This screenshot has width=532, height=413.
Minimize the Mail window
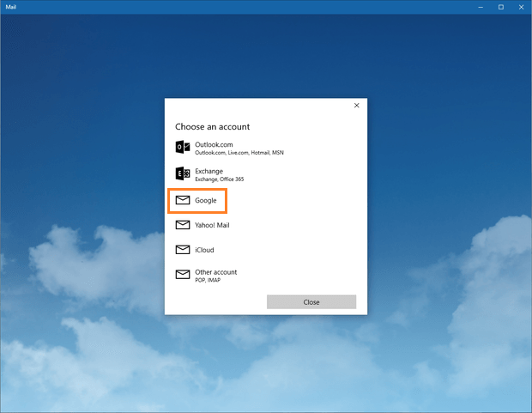pos(481,7)
